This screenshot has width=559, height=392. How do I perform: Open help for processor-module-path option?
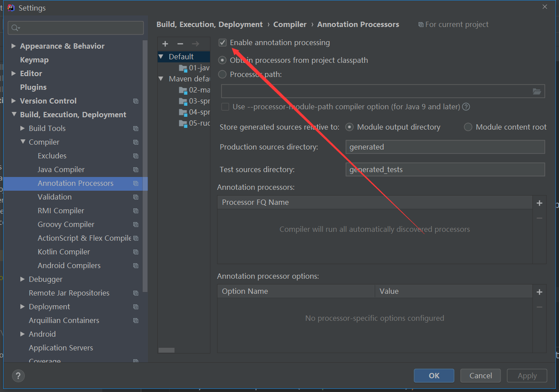point(466,107)
